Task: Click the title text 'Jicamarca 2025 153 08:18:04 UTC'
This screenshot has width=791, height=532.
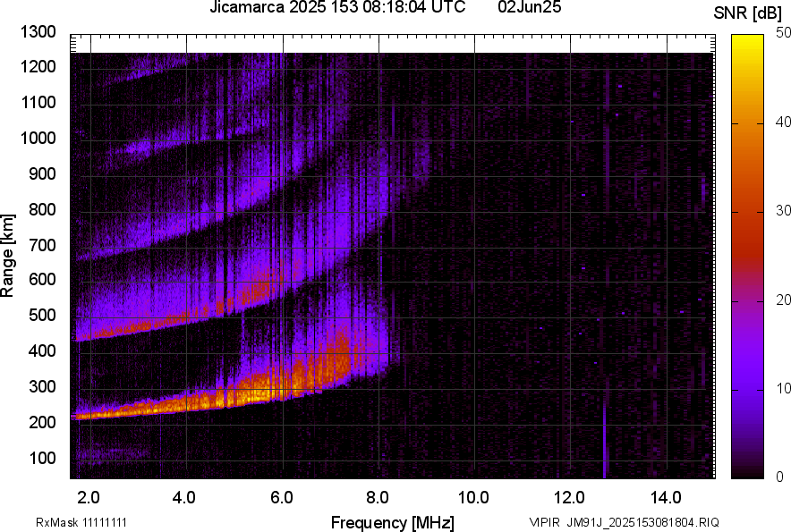Action: (337, 7)
